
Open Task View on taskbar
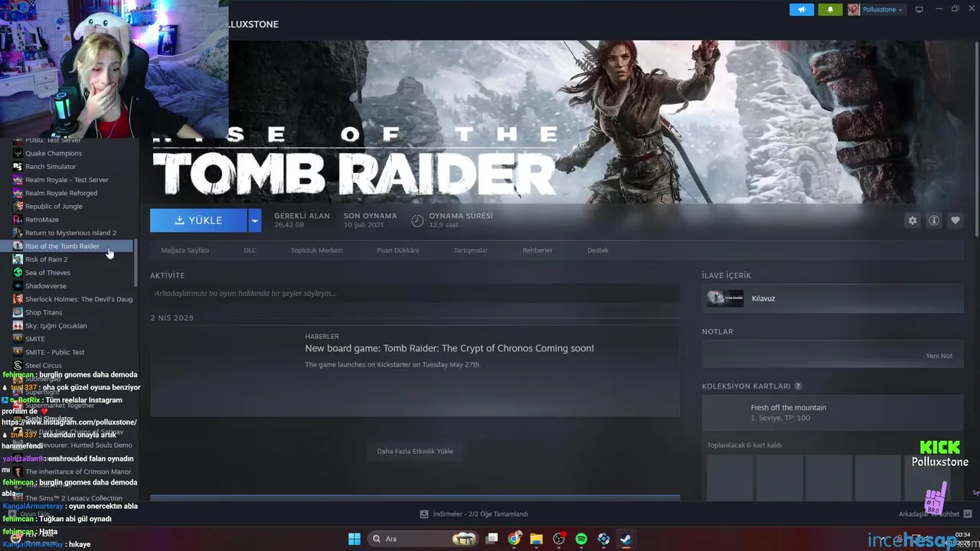(492, 539)
